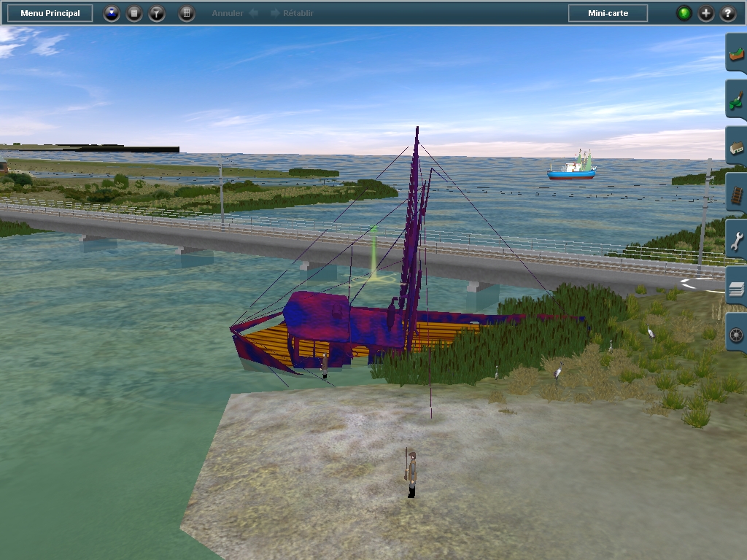Open the Trains wheel tab
Image resolution: width=747 pixels, height=560 pixels.
736,333
